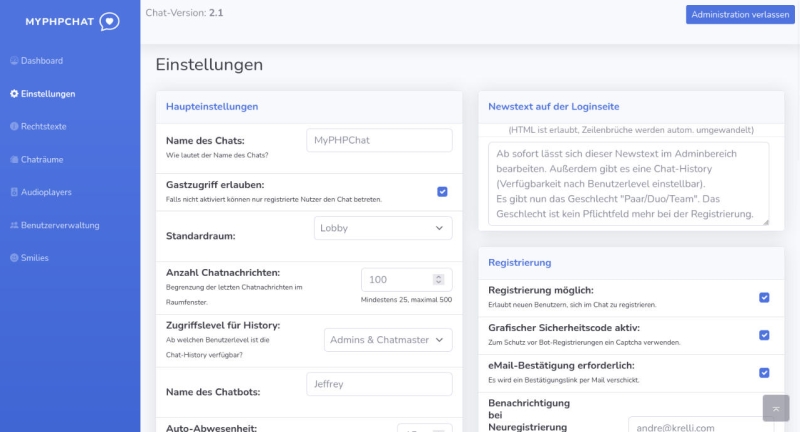
Task: Toggle the Registrierung möglich checkbox
Action: pos(764,297)
